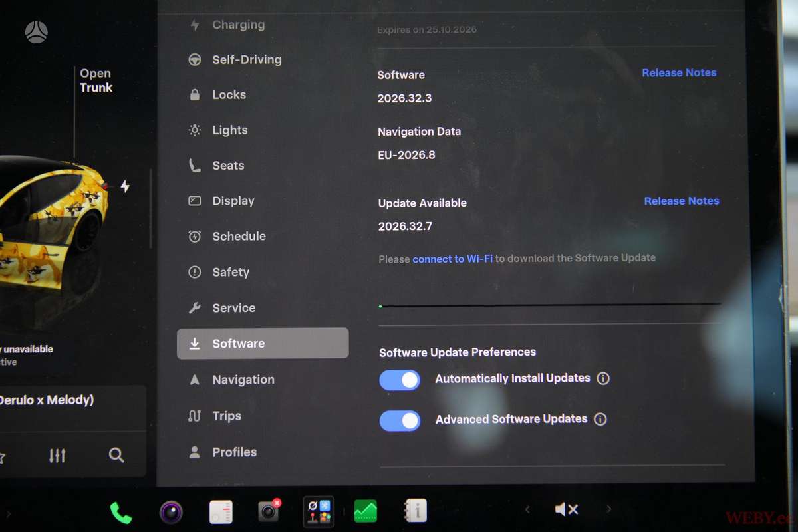Follow the connect to Wi-Fi link
This screenshot has height=532, width=798.
[x=453, y=259]
